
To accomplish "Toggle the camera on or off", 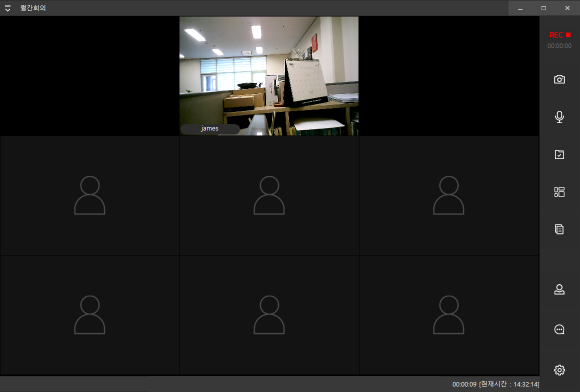I will 559,79.
